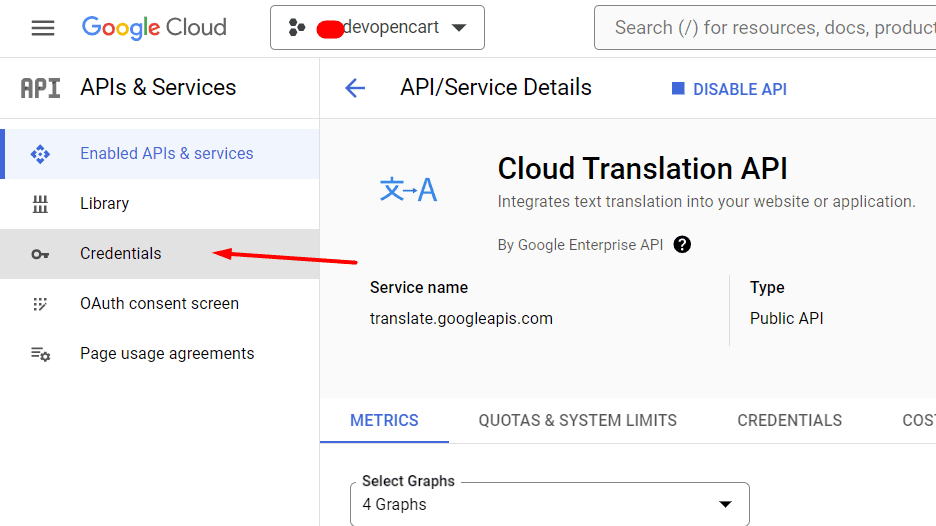This screenshot has width=936, height=526.
Task: Click the Public API type value
Action: pyautogui.click(x=787, y=318)
